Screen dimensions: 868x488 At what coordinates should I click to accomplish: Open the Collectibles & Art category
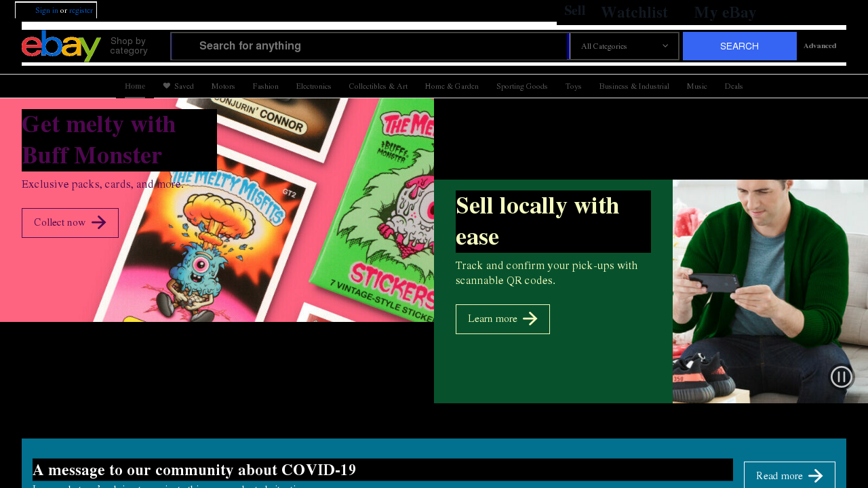[378, 86]
